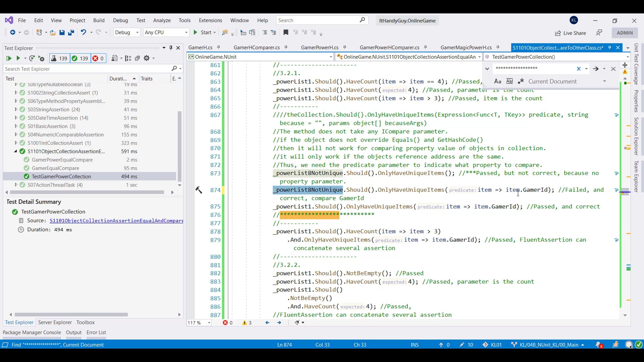
Task: Toggle passed tests filter showing 139
Action: 80,58
